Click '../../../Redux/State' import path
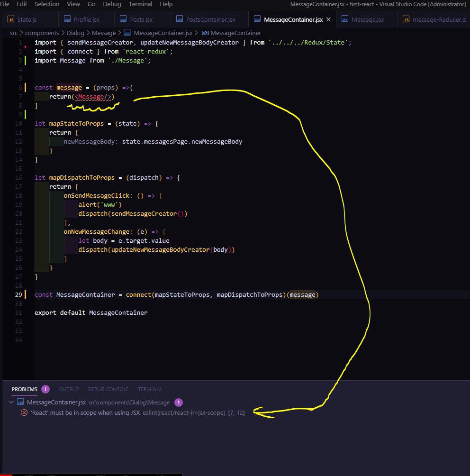 click(x=308, y=43)
